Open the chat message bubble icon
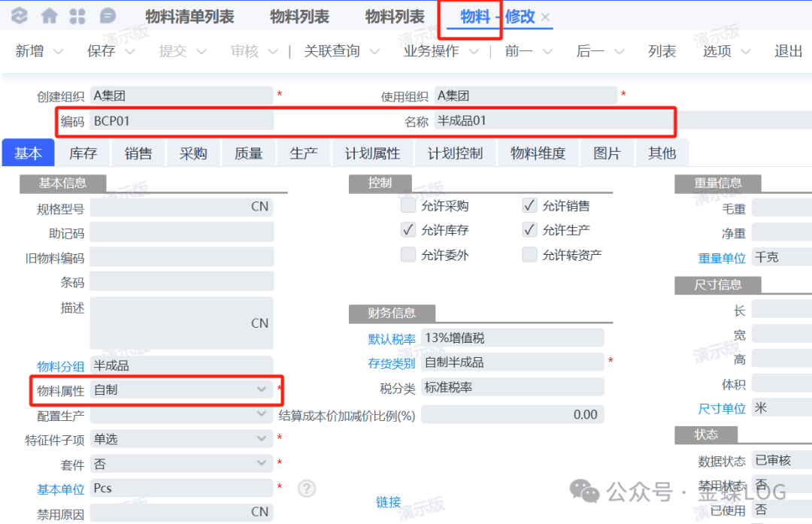This screenshot has width=812, height=524. [108, 16]
